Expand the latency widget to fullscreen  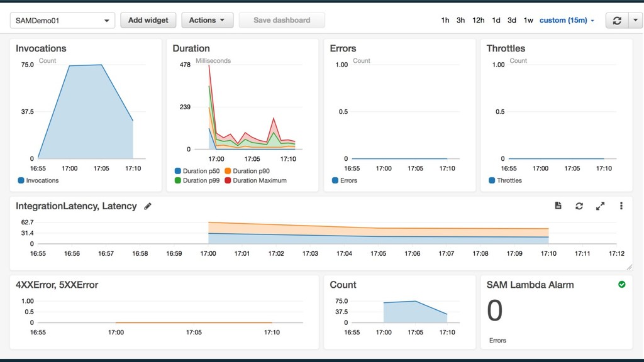point(600,206)
